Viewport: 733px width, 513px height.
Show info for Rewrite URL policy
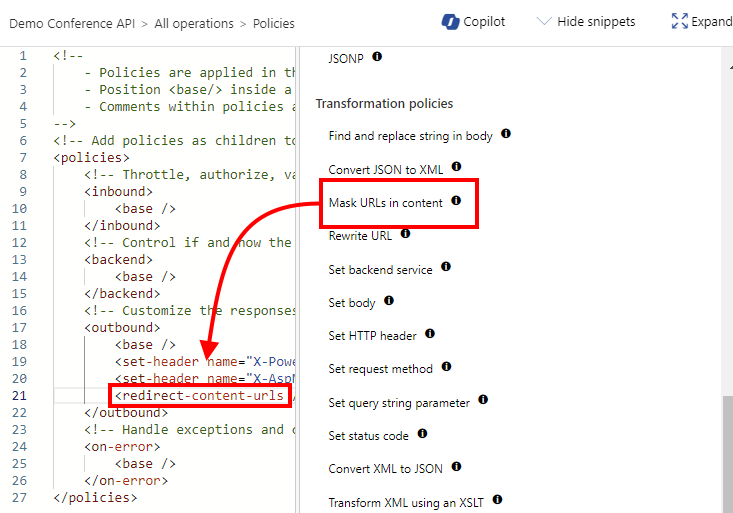pos(405,233)
